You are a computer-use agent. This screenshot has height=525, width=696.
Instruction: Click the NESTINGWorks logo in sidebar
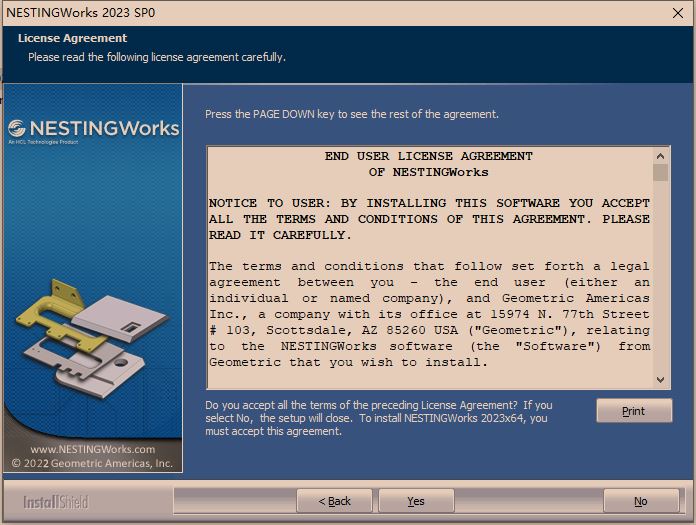pyautogui.click(x=94, y=129)
